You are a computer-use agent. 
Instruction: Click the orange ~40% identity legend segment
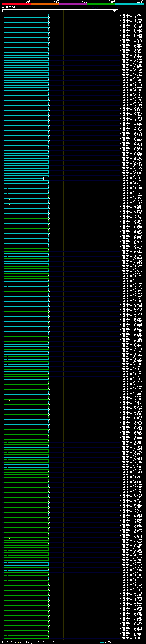[45, 4]
